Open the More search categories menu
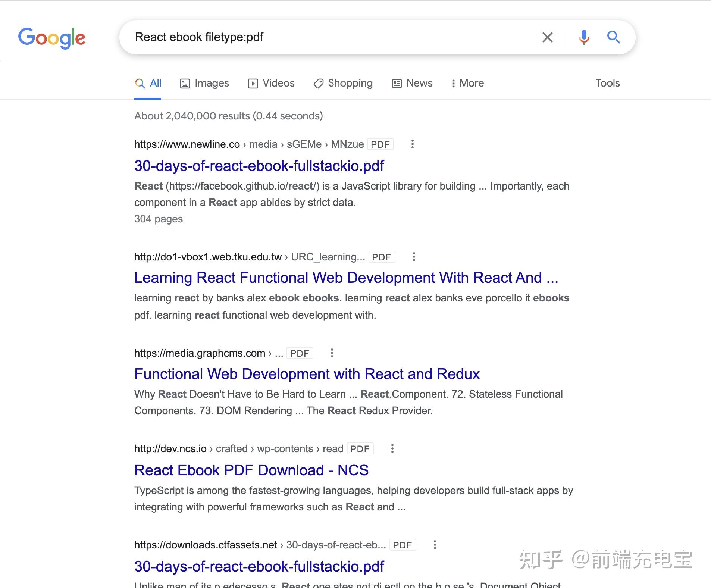Viewport: 711px width, 588px height. [x=467, y=83]
